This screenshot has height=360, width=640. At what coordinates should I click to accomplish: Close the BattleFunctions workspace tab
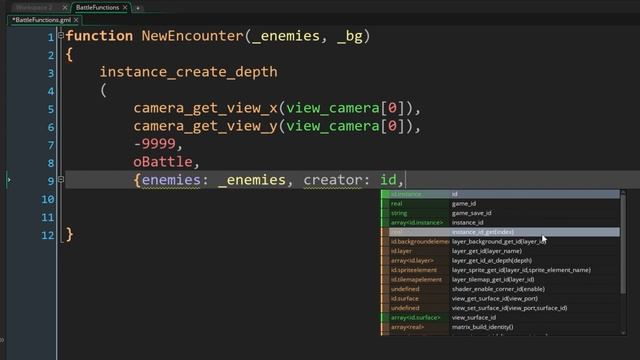(x=125, y=7)
